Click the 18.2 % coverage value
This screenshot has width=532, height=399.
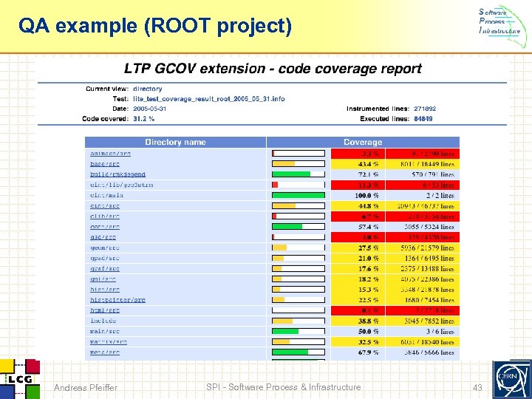pyautogui.click(x=369, y=279)
